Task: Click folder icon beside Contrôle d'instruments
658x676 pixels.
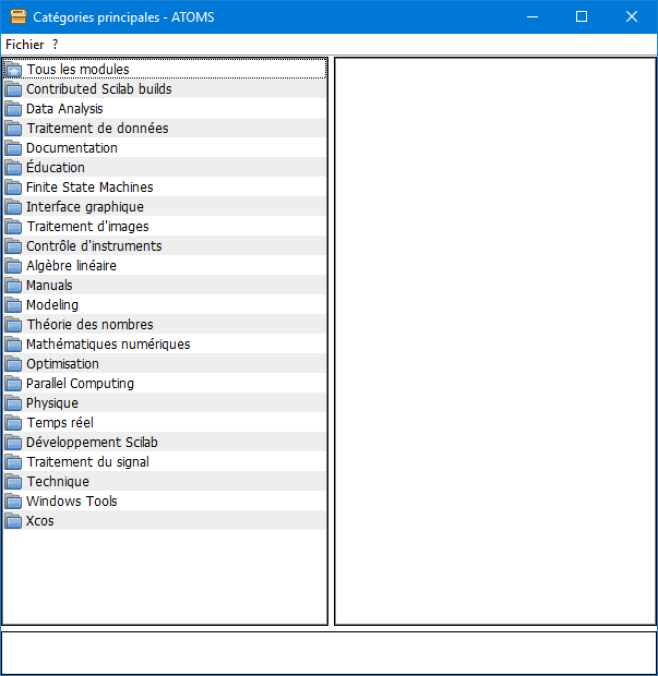Action: pyautogui.click(x=14, y=246)
